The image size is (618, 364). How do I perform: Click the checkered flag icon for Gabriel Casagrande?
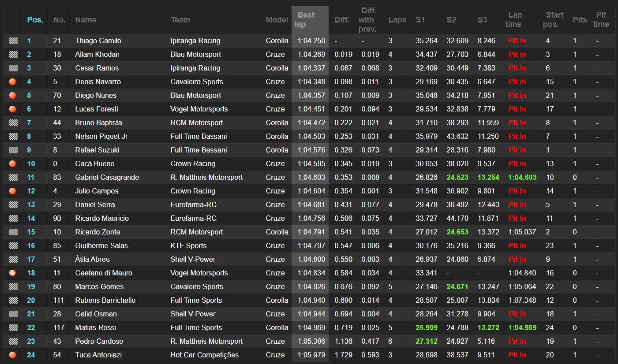click(13, 177)
